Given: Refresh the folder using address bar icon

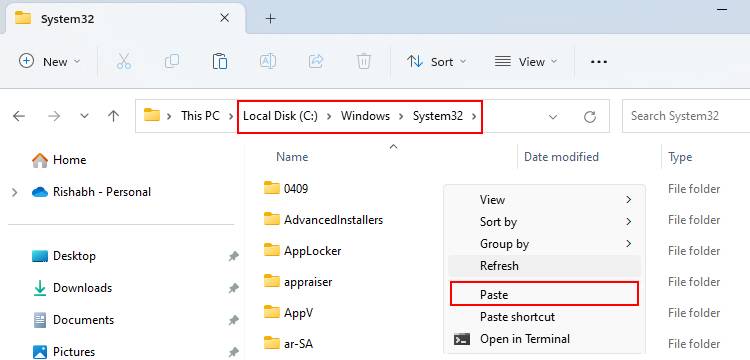Looking at the screenshot, I should tap(590, 116).
